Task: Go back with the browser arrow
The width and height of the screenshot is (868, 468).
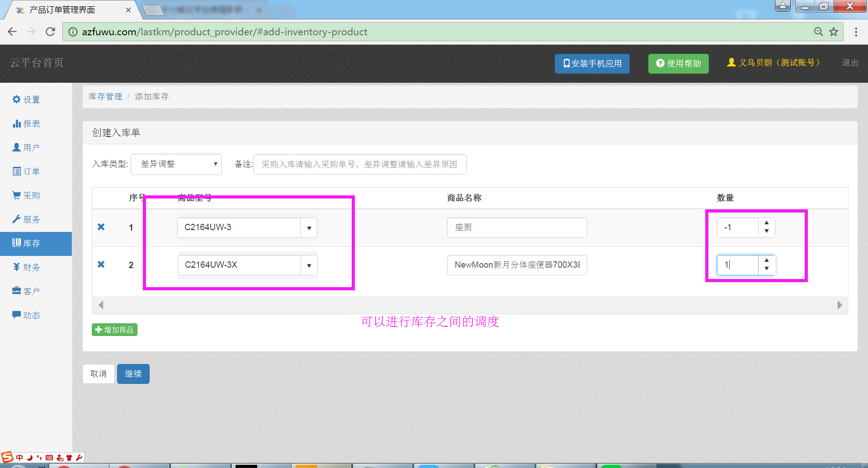Action: [x=12, y=32]
